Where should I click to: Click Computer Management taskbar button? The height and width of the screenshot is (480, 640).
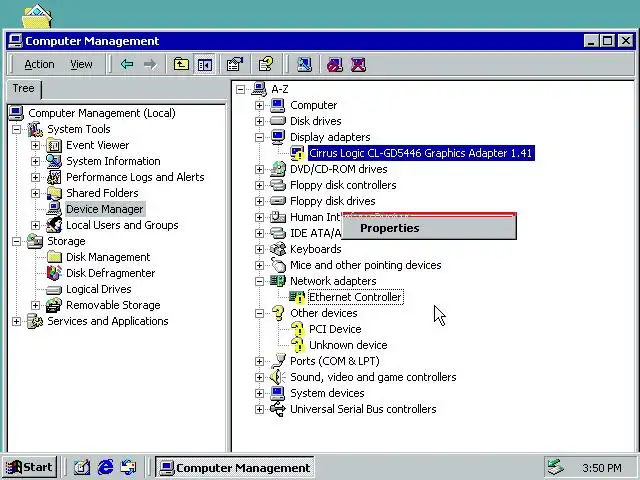click(x=234, y=467)
